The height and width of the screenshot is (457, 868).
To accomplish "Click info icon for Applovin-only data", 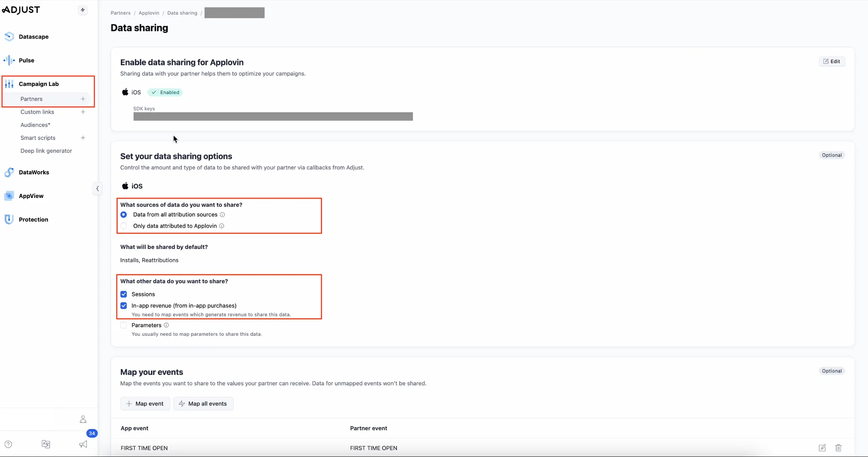I will [221, 226].
